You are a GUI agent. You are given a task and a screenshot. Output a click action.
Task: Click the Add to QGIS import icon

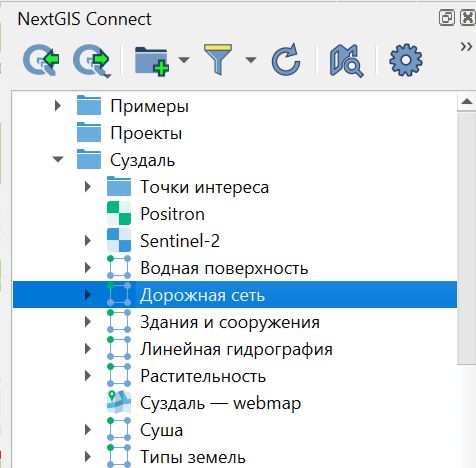tap(41, 60)
